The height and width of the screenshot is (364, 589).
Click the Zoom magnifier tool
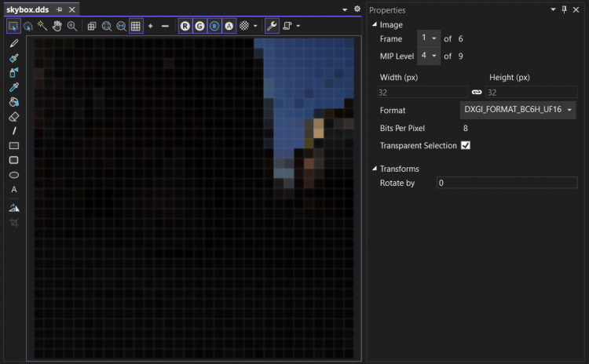[x=72, y=26]
